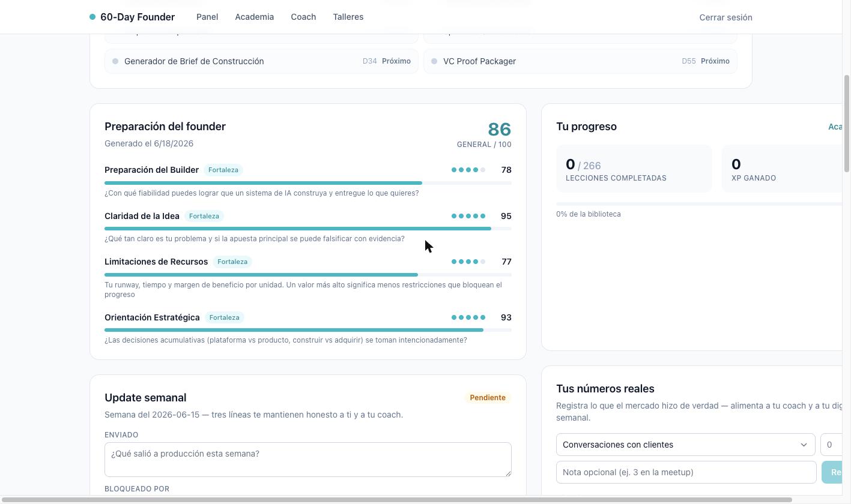Click the status dot beside VC Proof Packager

click(434, 61)
